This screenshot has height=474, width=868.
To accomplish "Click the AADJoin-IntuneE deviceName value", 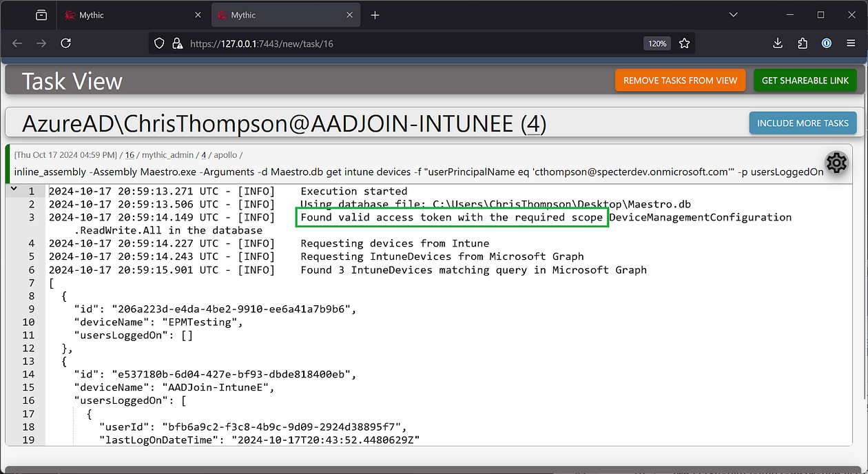I will pos(218,388).
